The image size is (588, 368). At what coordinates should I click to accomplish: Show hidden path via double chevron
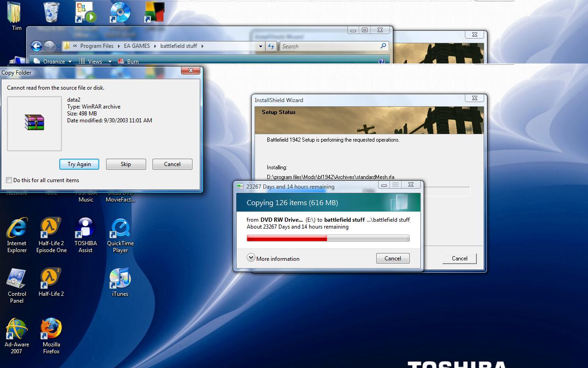75,46
